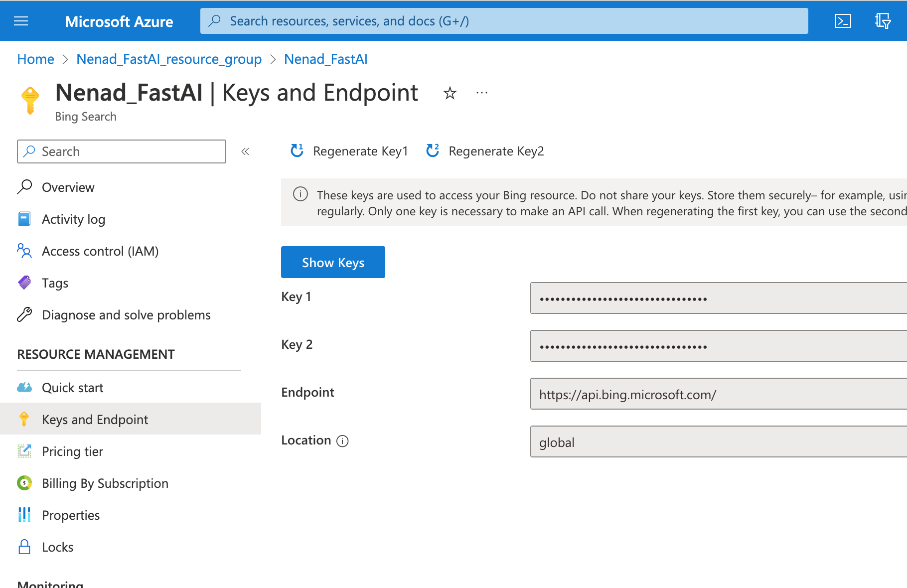Click the Billing By Subscription circle icon
The height and width of the screenshot is (588, 907).
(24, 483)
